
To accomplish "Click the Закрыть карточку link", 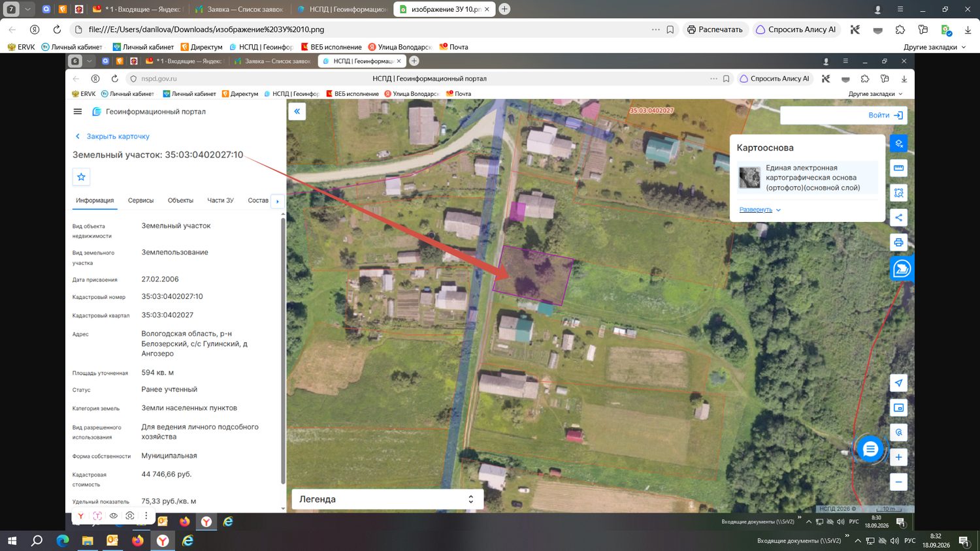I will point(118,136).
